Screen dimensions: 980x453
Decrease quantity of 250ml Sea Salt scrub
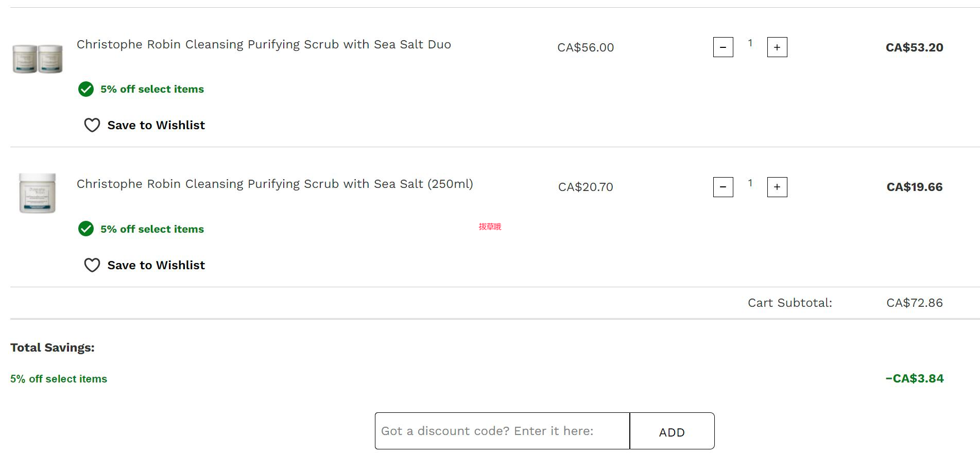(x=723, y=187)
